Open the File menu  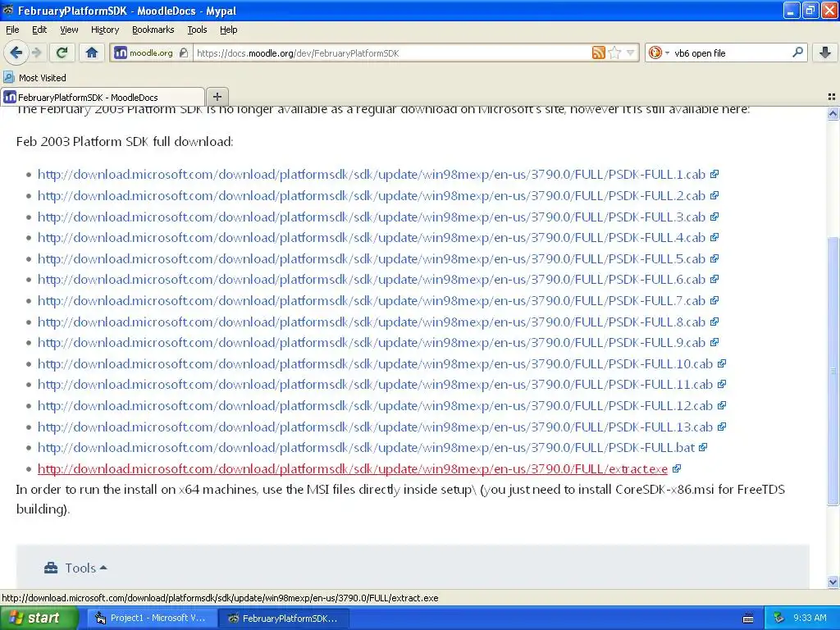pos(12,30)
